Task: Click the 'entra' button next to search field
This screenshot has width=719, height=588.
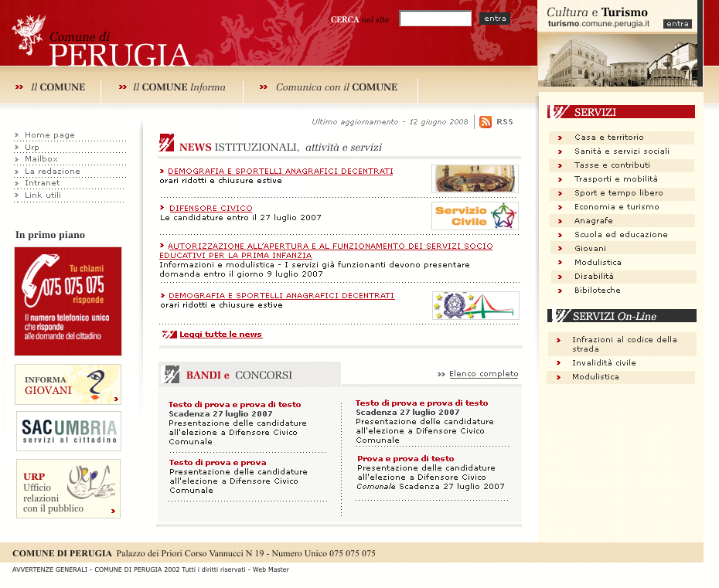Action: (495, 19)
